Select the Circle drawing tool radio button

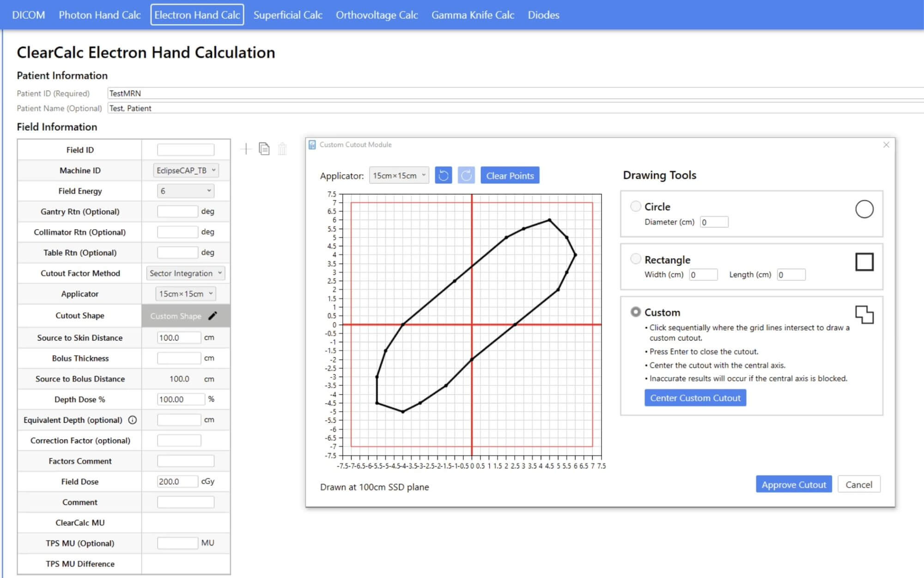pyautogui.click(x=636, y=207)
